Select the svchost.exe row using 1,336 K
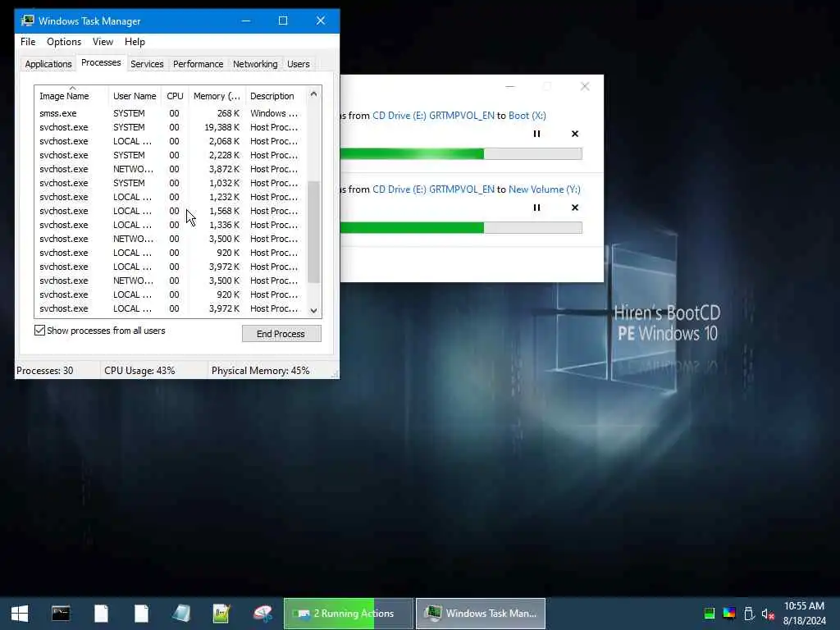The height and width of the screenshot is (630, 840). [x=171, y=225]
